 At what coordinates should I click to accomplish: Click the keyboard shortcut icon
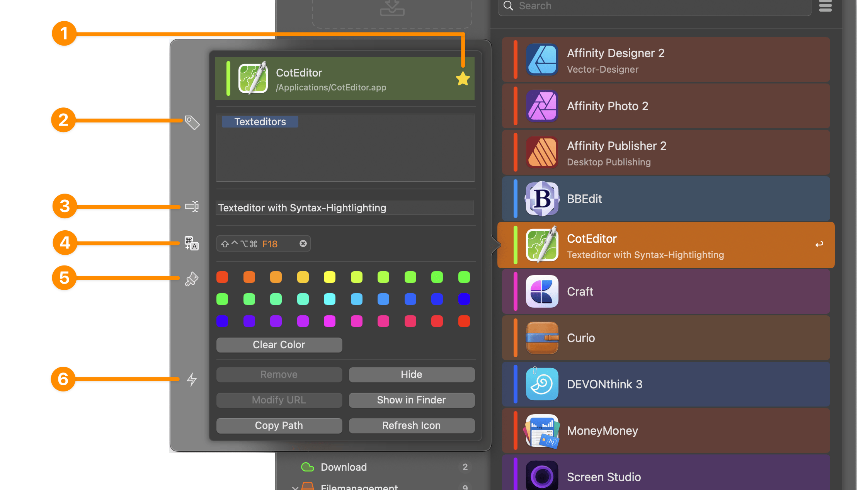[x=192, y=243]
